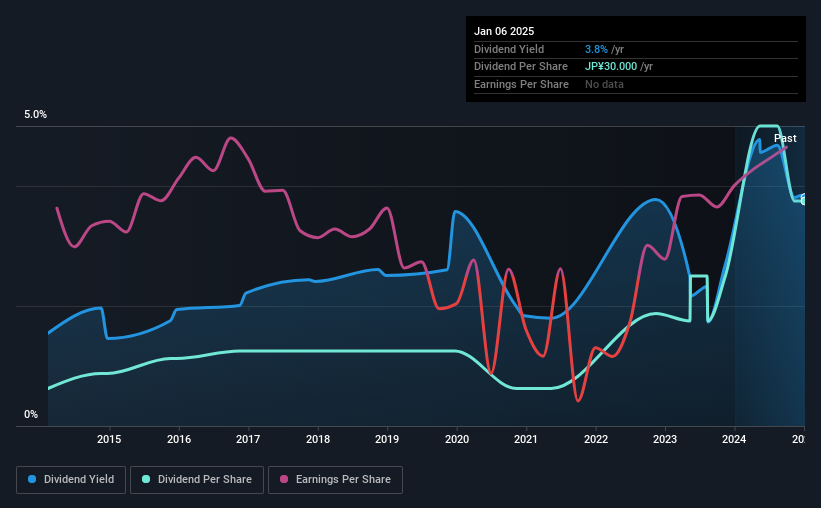Select the 2021 x-axis label
The image size is (821, 508).
526,439
